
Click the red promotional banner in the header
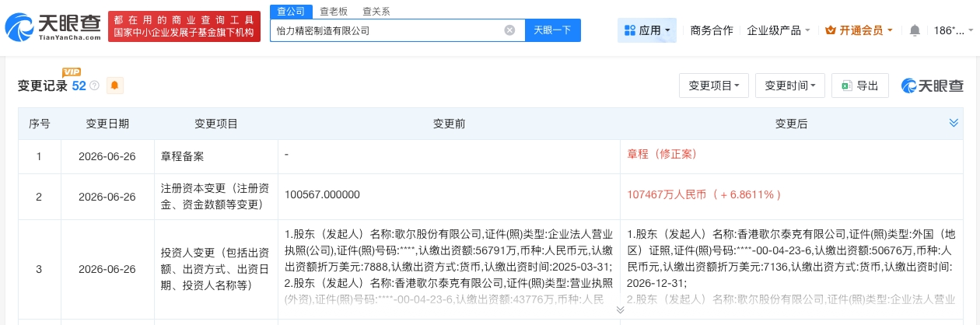coord(184,27)
